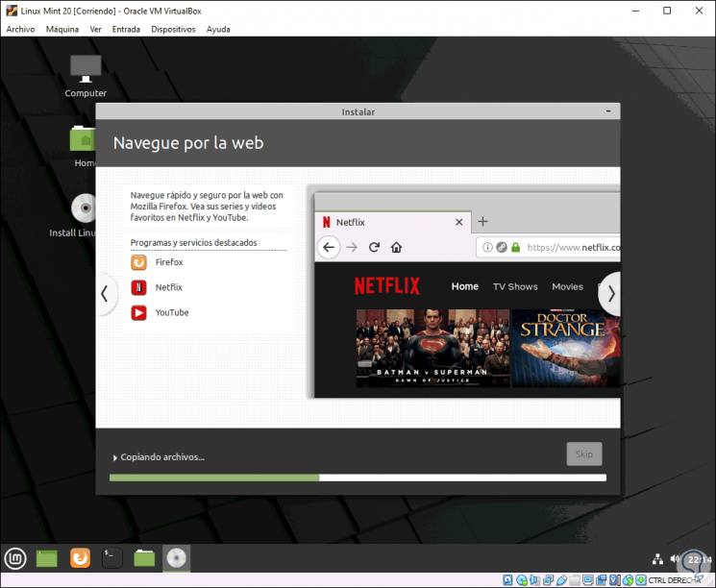Image resolution: width=716 pixels, height=588 pixels.
Task: Click the VirtualBox display indicator
Action: pos(587,580)
